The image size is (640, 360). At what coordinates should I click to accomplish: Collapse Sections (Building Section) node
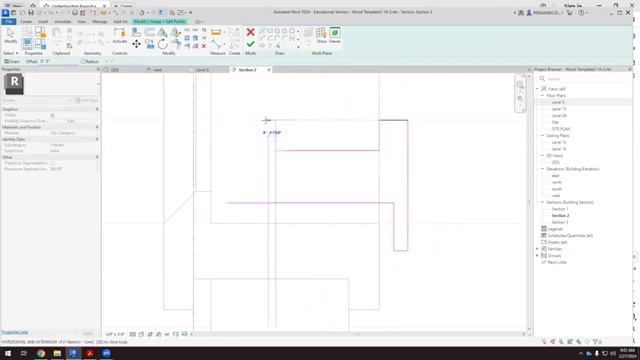pos(542,202)
